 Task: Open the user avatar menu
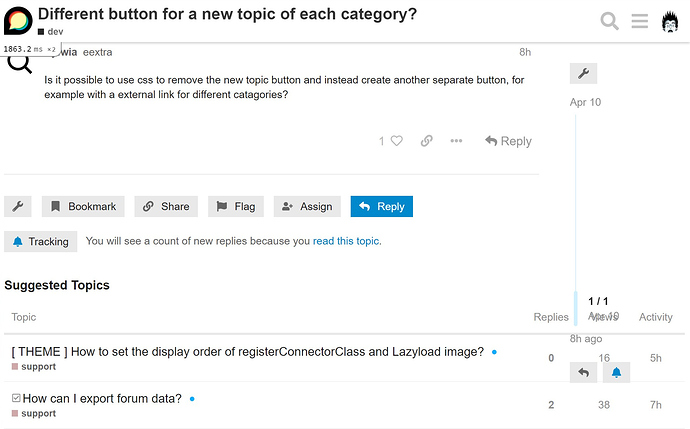point(670,21)
